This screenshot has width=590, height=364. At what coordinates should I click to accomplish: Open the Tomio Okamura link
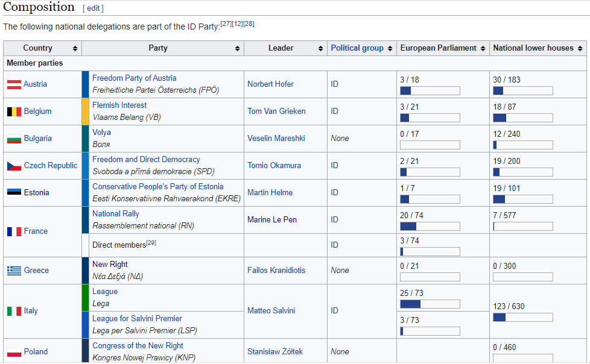[x=274, y=166]
